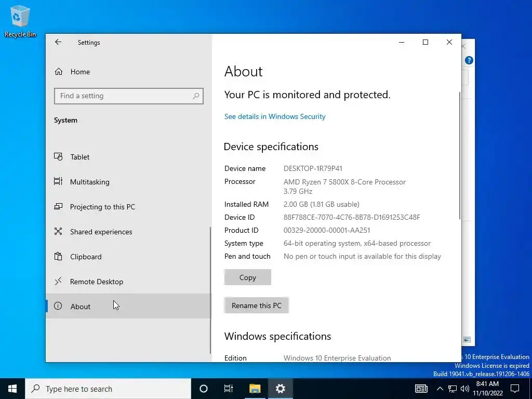Image resolution: width=532 pixels, height=399 pixels.
Task: Open Cortana from the taskbar
Action: (203, 389)
